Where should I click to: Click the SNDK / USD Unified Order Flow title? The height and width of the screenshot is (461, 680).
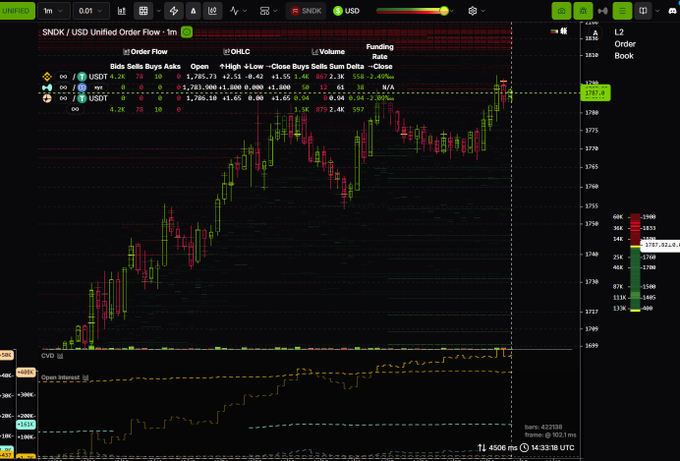point(109,32)
